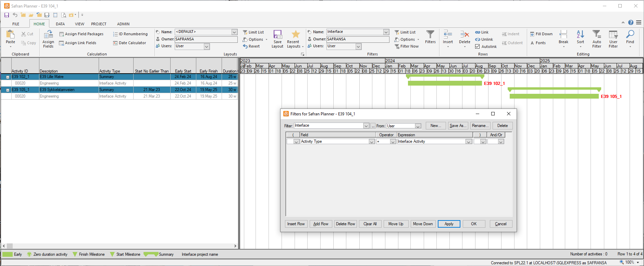Open Fonts settings
644x266 pixels.
click(538, 43)
